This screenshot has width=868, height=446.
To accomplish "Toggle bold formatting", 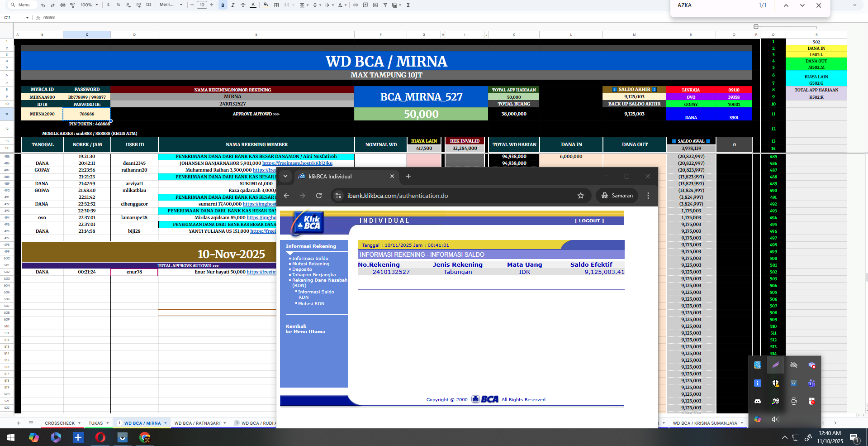I will (223, 5).
